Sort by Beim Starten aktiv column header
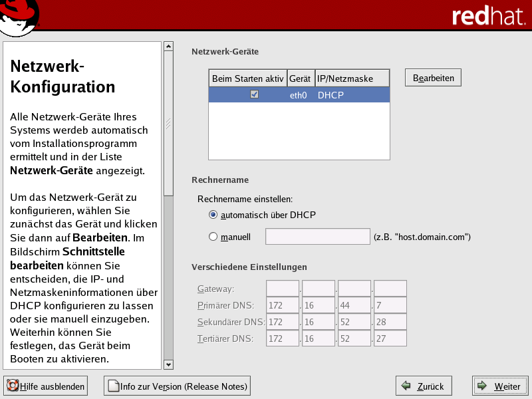This screenshot has width=532, height=399. tap(247, 78)
